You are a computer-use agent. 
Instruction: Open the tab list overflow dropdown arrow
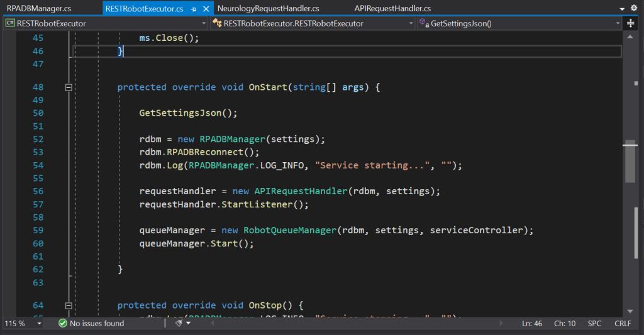click(x=622, y=9)
